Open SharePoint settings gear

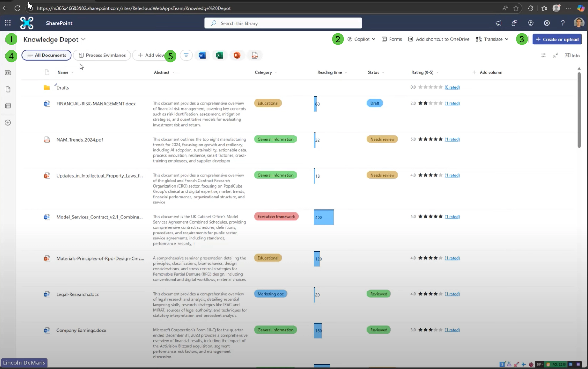coord(547,23)
